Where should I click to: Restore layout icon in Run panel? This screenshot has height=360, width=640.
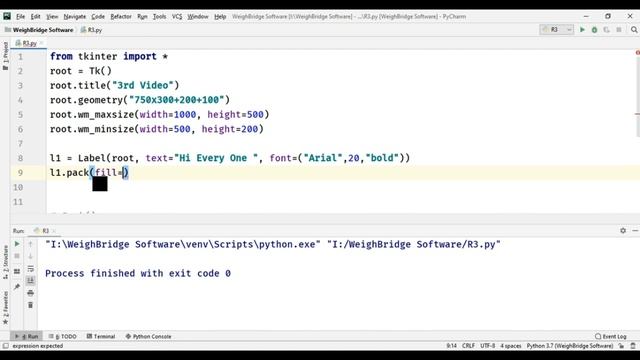click(x=17, y=271)
